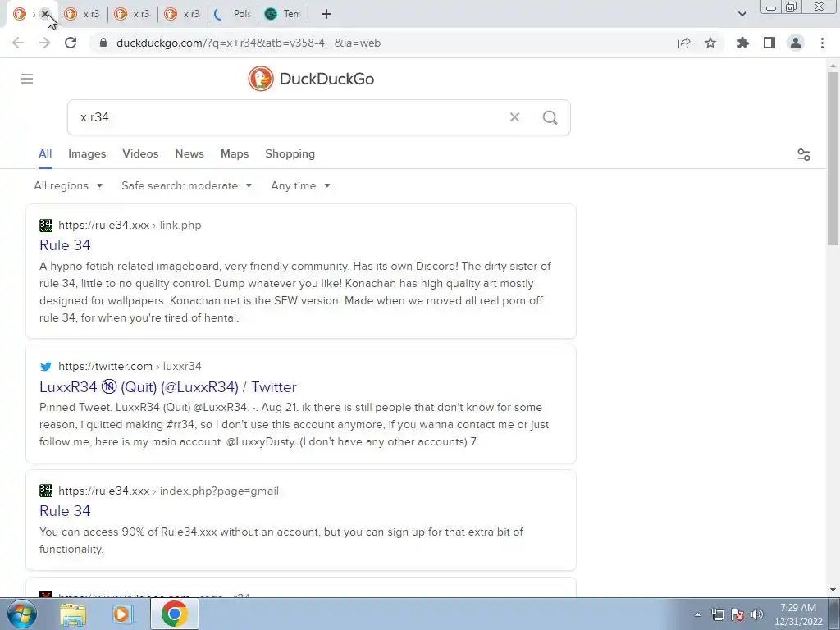This screenshot has width=840, height=630.
Task: Share this page using the share icon
Action: click(683, 43)
